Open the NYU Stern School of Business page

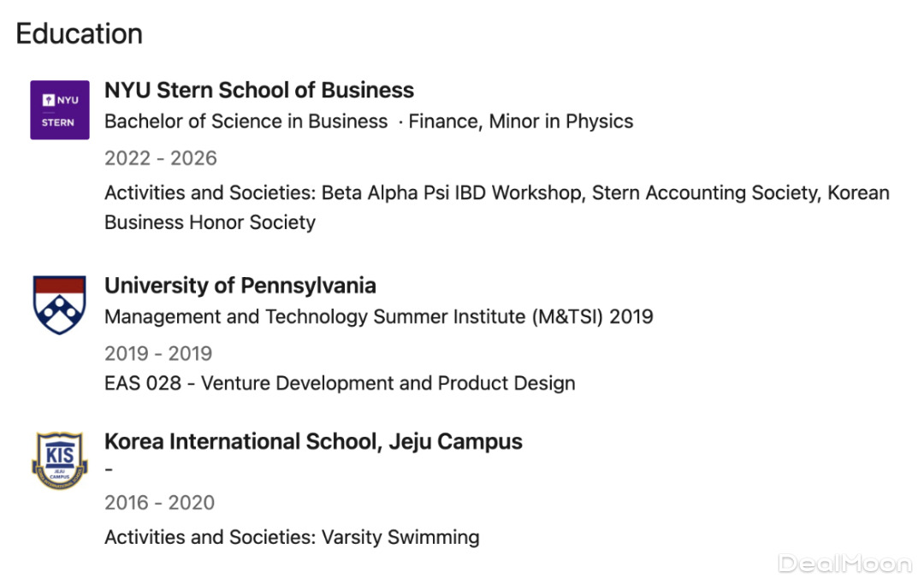coord(259,91)
